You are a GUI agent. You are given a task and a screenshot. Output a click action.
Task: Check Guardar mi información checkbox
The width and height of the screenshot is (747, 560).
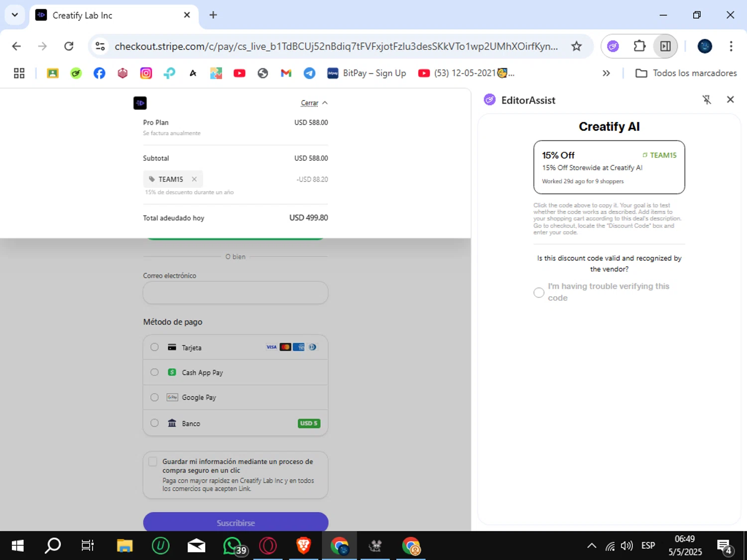click(153, 461)
